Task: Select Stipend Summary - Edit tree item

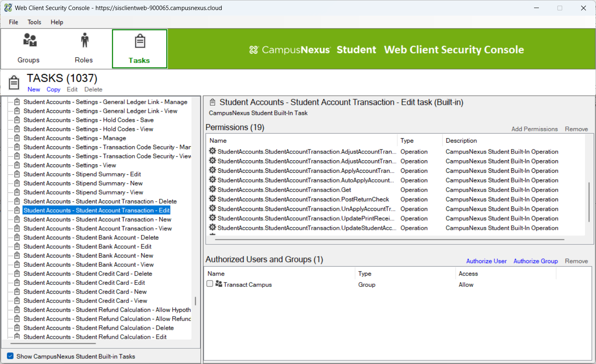Action: point(82,174)
